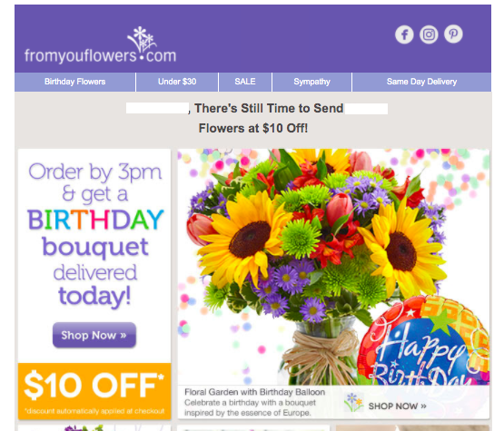Open the Same Day Delivery menu item
The width and height of the screenshot is (504, 431).
tap(421, 82)
